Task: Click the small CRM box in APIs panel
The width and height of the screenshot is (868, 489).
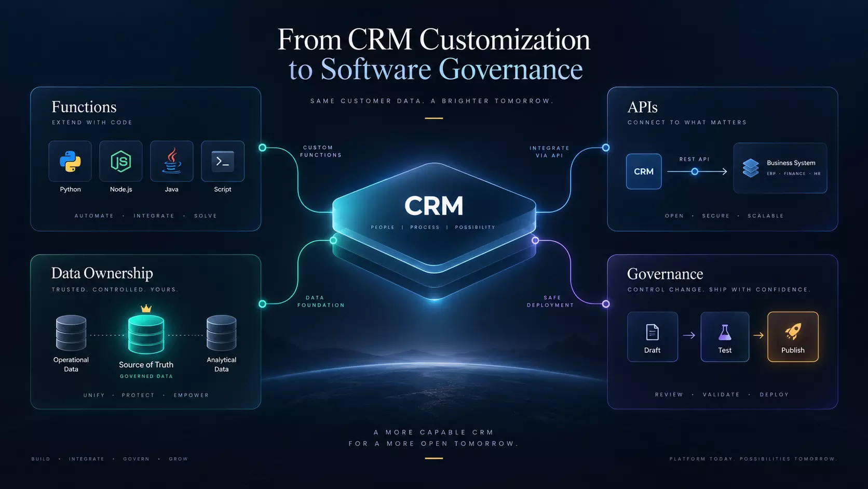Action: pos(644,171)
